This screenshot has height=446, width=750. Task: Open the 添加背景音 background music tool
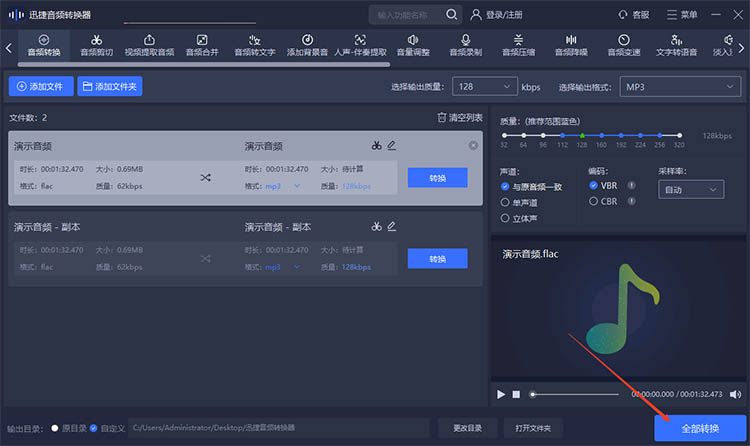(307, 45)
